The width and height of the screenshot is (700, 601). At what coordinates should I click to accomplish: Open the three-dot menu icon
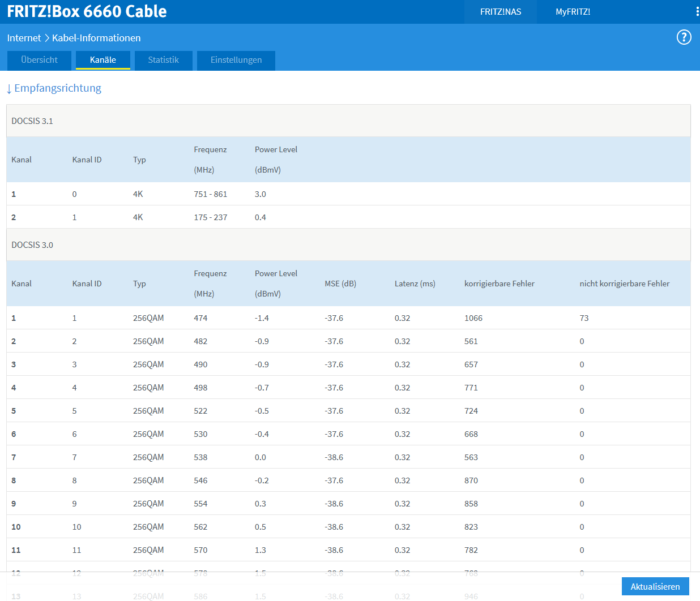point(697,11)
